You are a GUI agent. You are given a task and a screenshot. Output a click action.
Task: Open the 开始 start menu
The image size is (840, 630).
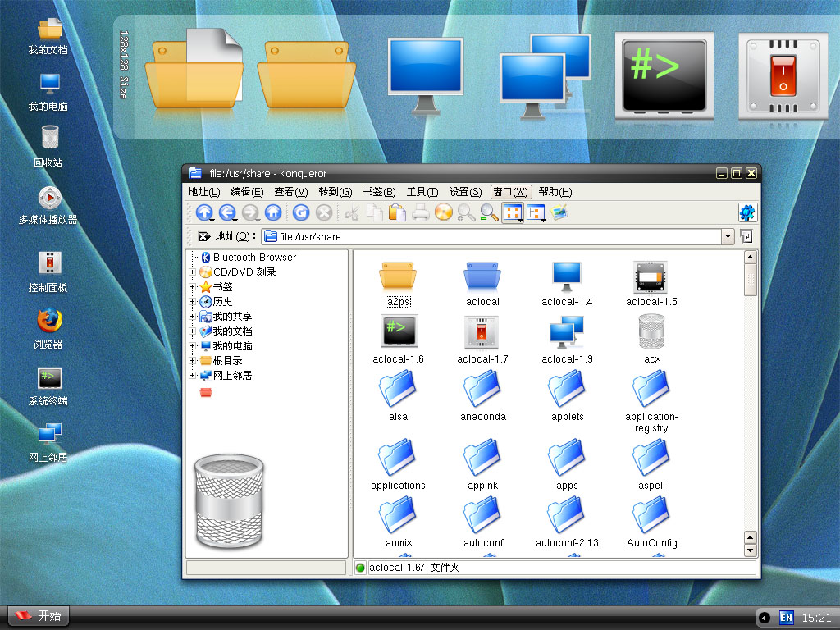tap(38, 616)
